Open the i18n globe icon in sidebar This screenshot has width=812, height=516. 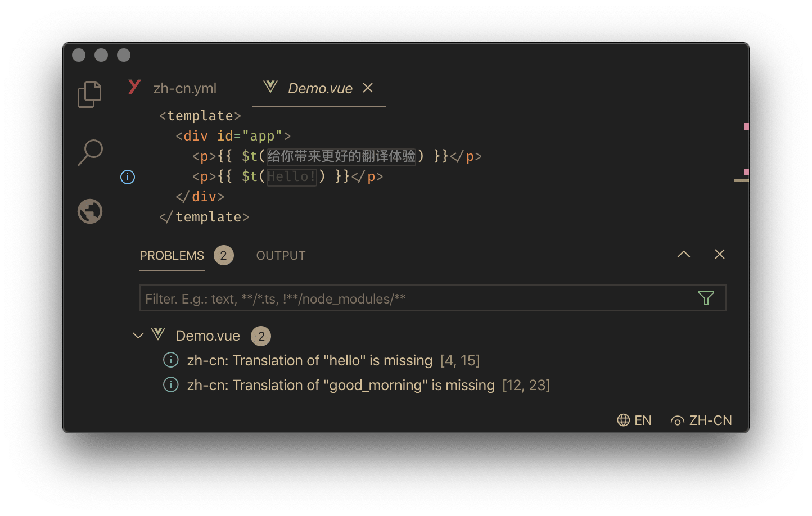(x=90, y=211)
